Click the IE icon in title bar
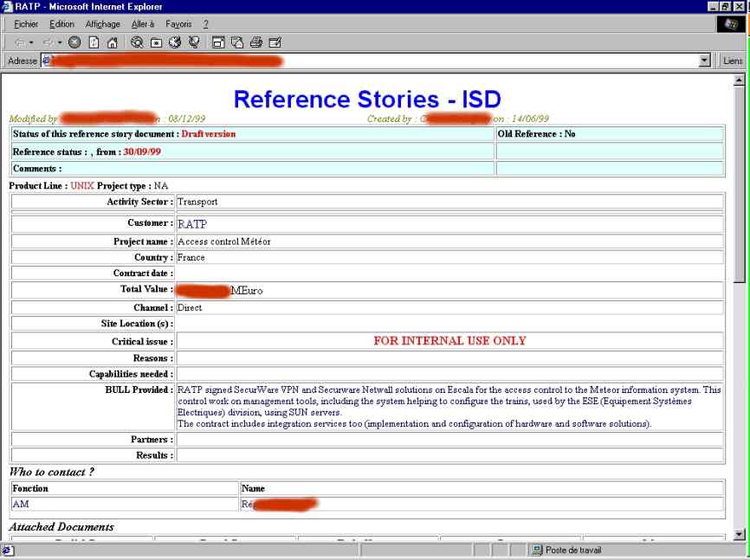750x560 pixels. 7,6
